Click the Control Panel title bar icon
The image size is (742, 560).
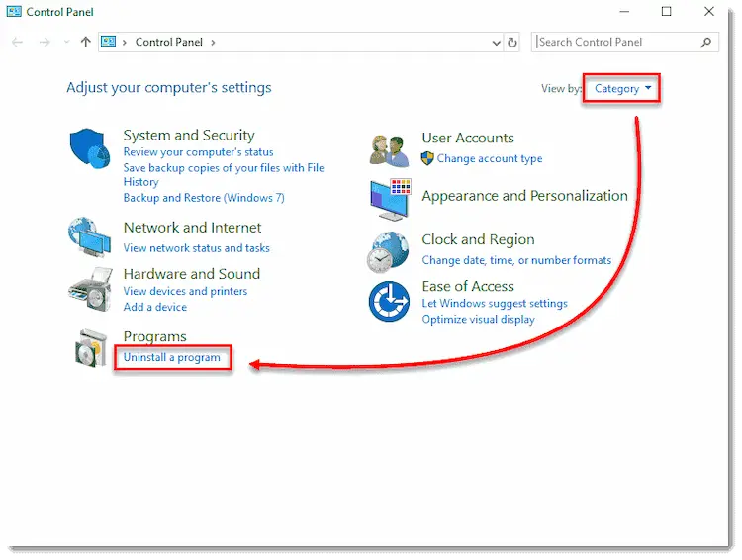14,11
